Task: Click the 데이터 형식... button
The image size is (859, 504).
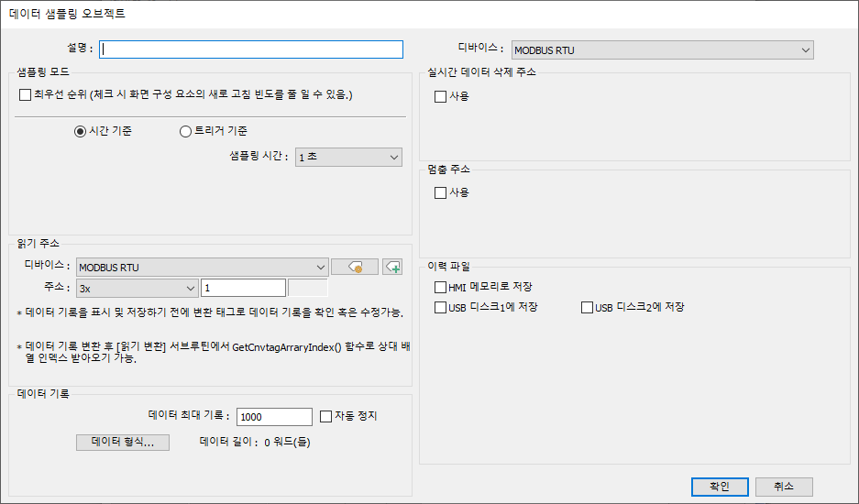Action: (x=123, y=443)
